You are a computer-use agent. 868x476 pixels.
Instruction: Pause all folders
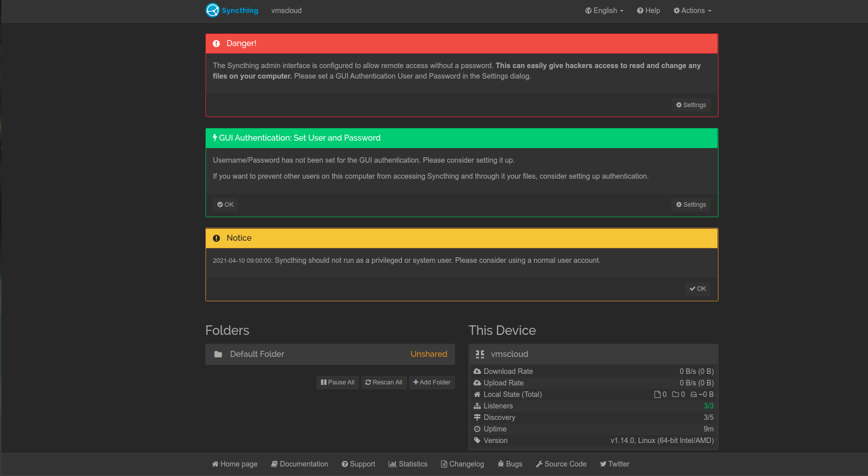point(337,382)
